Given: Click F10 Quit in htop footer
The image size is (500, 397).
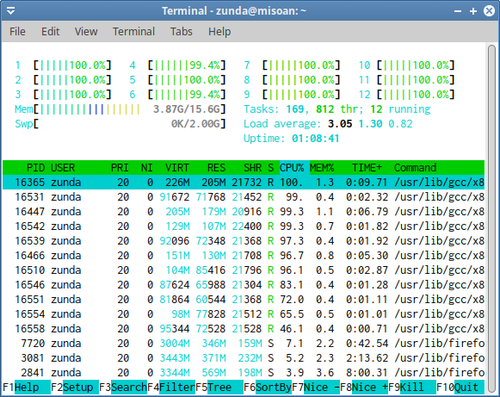Looking at the screenshot, I should (460, 387).
